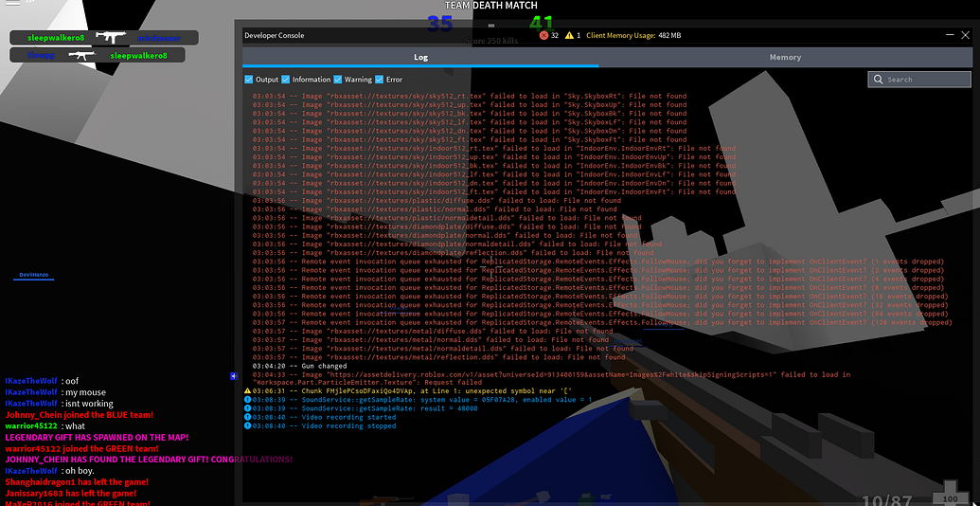This screenshot has width=980, height=506.
Task: Toggle the Information log filter checkbox
Action: [286, 80]
